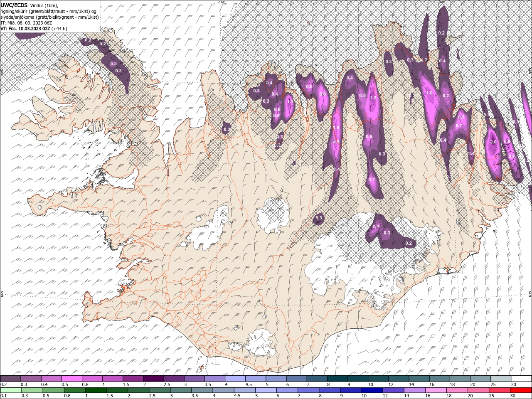
Task: Click the 1.0 snowfall value on the map
Action: pos(429,93)
